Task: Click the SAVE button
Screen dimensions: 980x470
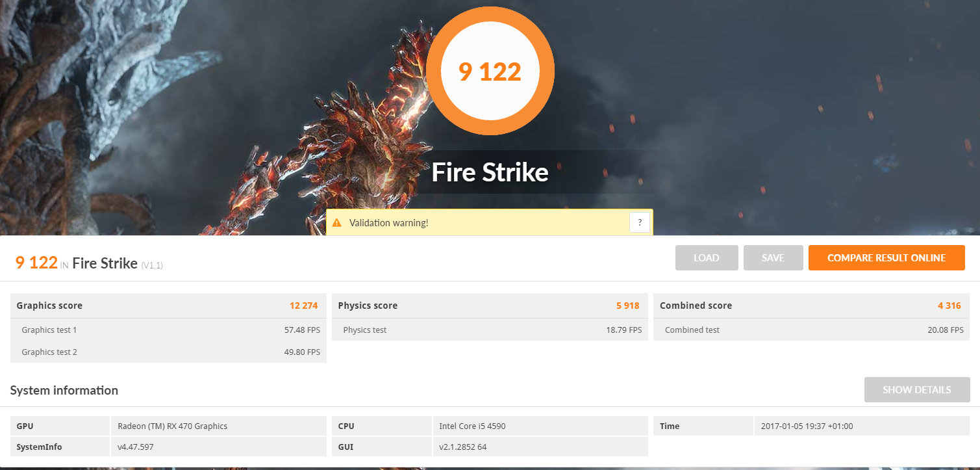Action: [773, 257]
